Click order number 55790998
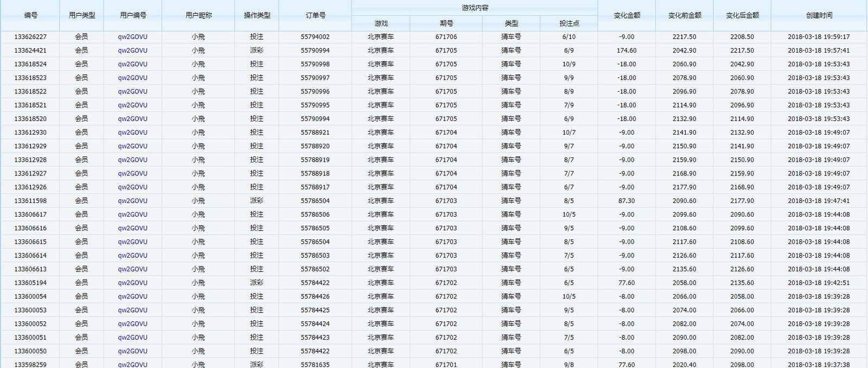This screenshot has height=368, width=868. (x=315, y=64)
